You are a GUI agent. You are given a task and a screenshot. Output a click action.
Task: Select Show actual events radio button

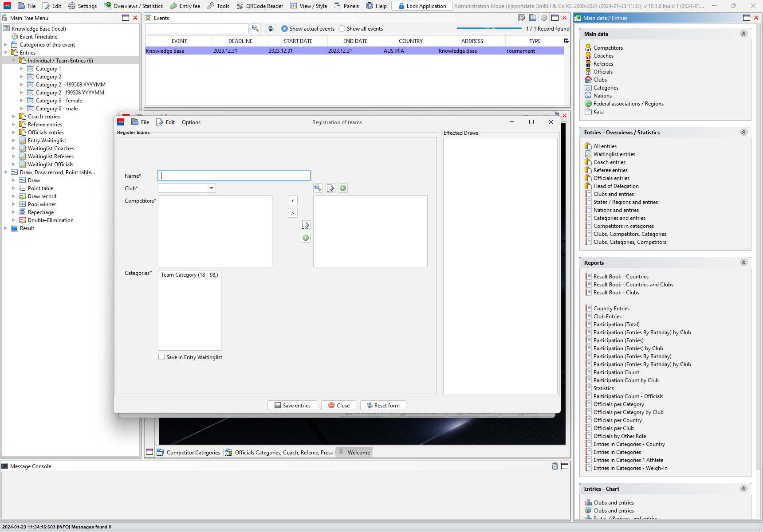click(x=284, y=29)
